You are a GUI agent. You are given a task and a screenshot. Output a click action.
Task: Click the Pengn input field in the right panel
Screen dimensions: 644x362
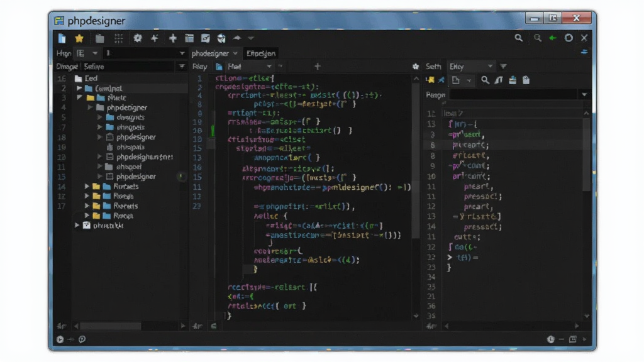coord(513,95)
